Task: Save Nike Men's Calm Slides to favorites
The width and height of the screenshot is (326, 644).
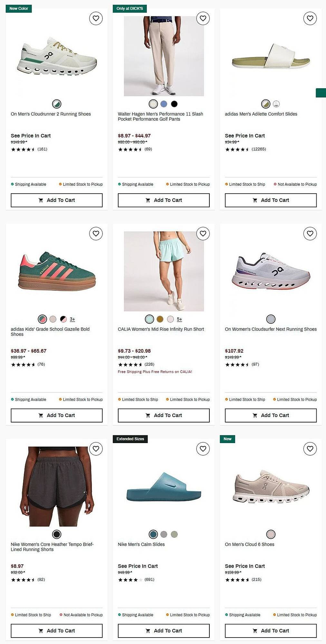Action: [203, 449]
